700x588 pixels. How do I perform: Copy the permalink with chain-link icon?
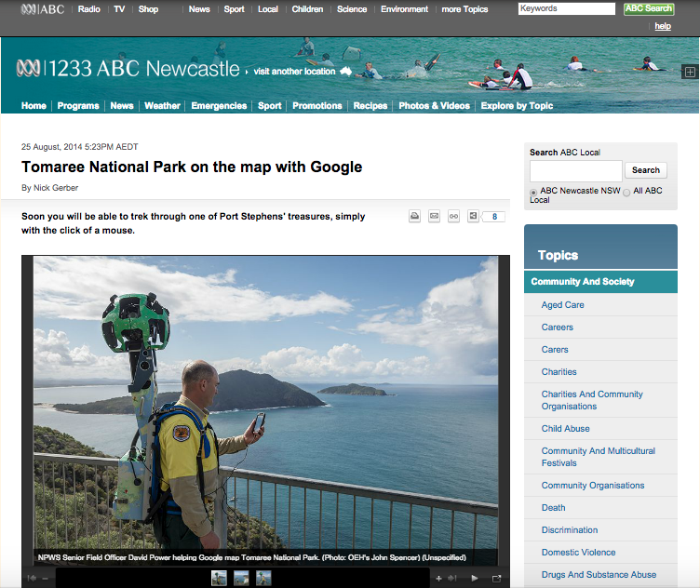tap(453, 217)
